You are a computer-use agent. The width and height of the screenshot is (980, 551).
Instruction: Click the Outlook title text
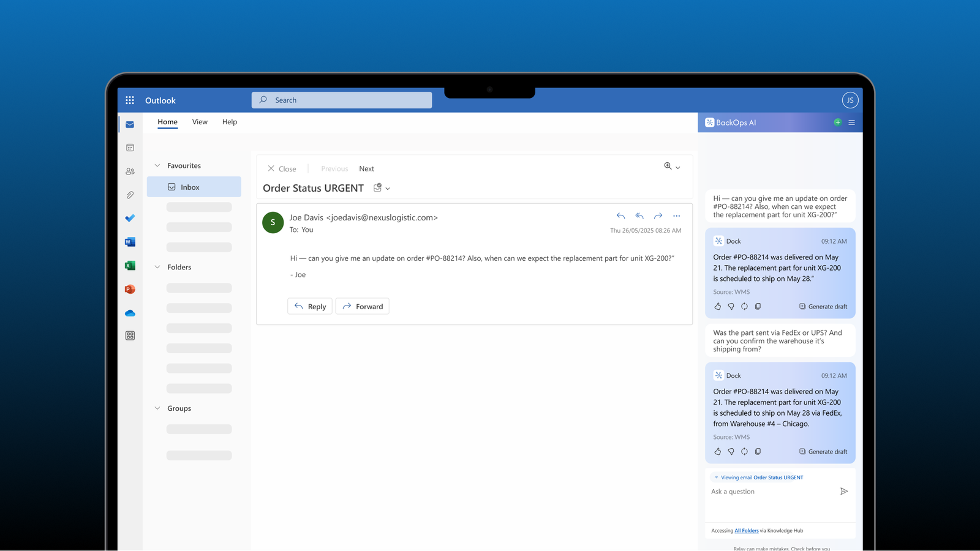point(160,100)
